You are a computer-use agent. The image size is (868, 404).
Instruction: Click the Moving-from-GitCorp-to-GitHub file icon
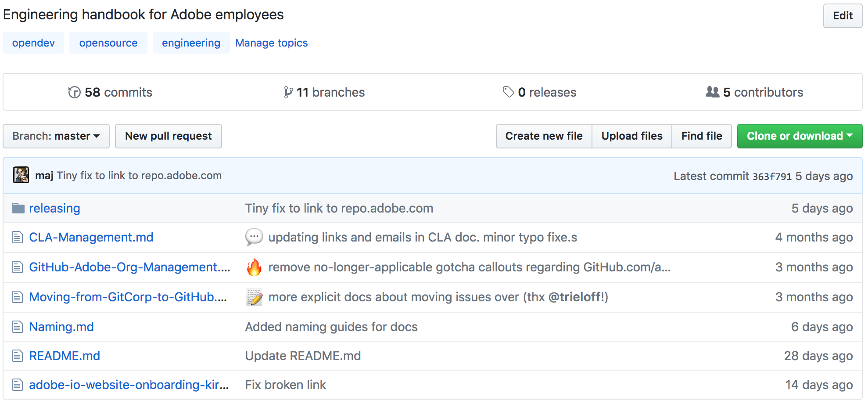18,297
